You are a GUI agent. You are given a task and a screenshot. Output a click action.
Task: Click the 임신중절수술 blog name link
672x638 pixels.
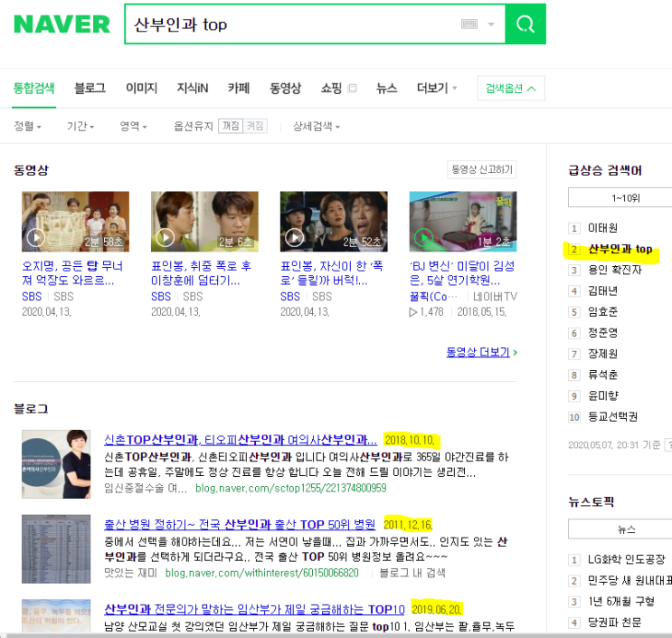click(x=146, y=489)
